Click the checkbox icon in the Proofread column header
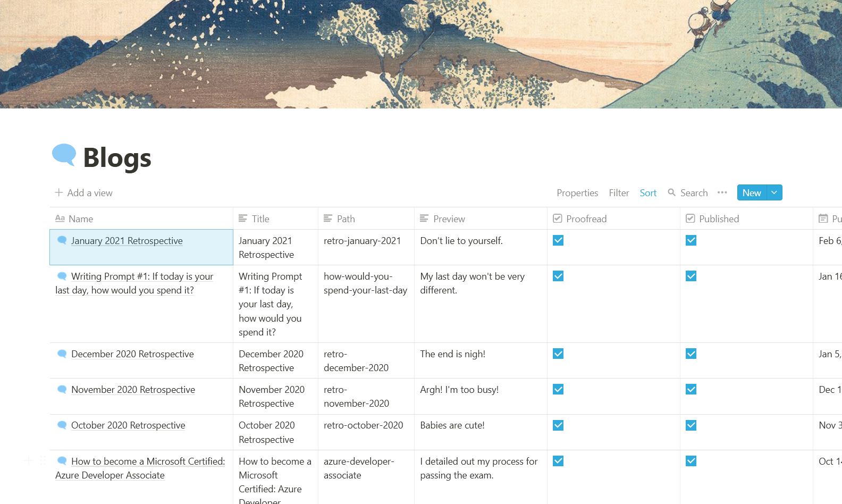842x504 pixels. (558, 219)
